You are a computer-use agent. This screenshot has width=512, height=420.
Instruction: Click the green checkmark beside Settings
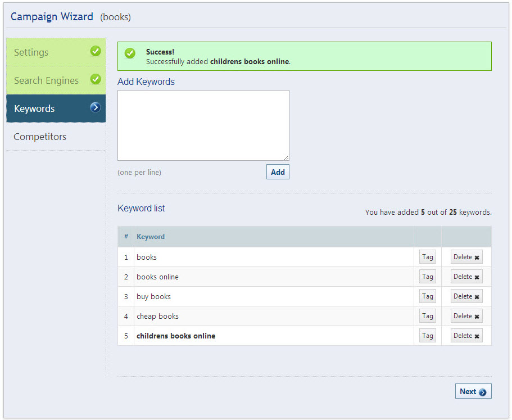click(96, 51)
